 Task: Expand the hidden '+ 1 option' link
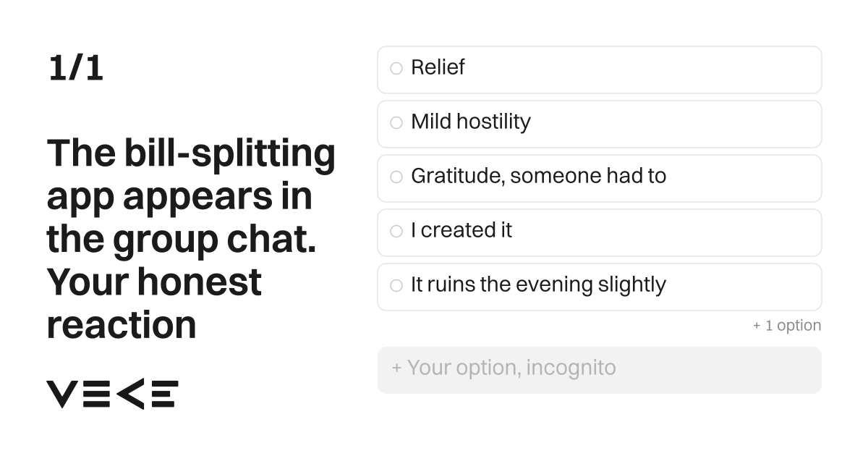coord(787,326)
